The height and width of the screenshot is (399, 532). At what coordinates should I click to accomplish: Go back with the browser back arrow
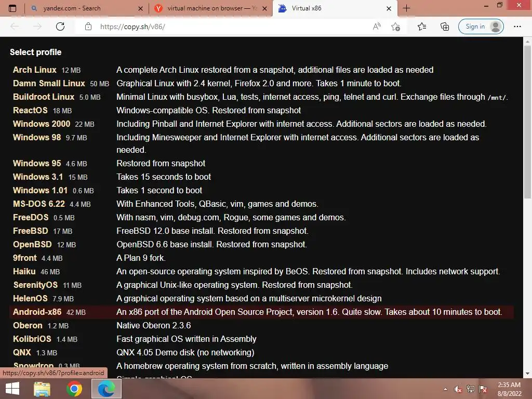pos(15,26)
